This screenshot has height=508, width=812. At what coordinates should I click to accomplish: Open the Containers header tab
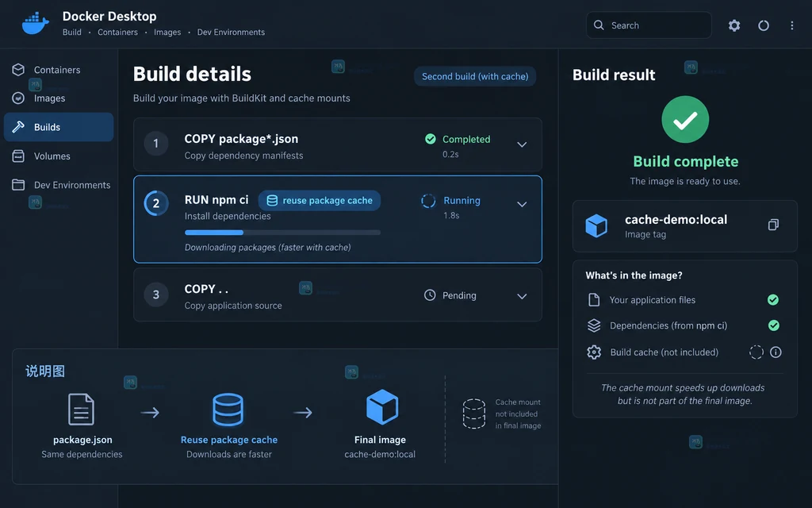(117, 32)
